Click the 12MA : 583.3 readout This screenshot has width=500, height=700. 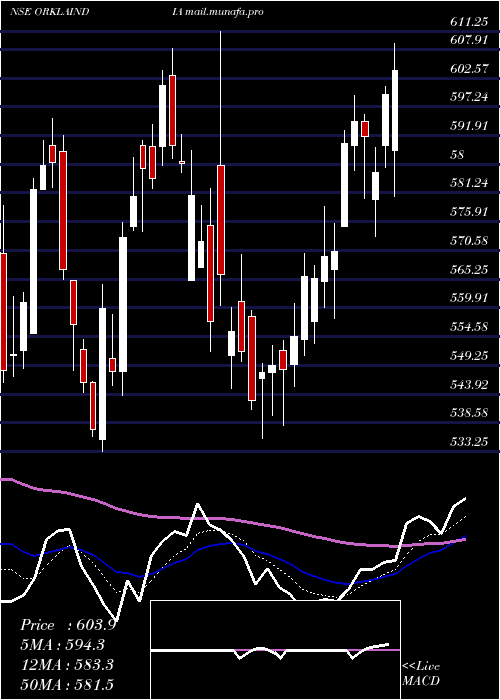(x=69, y=665)
